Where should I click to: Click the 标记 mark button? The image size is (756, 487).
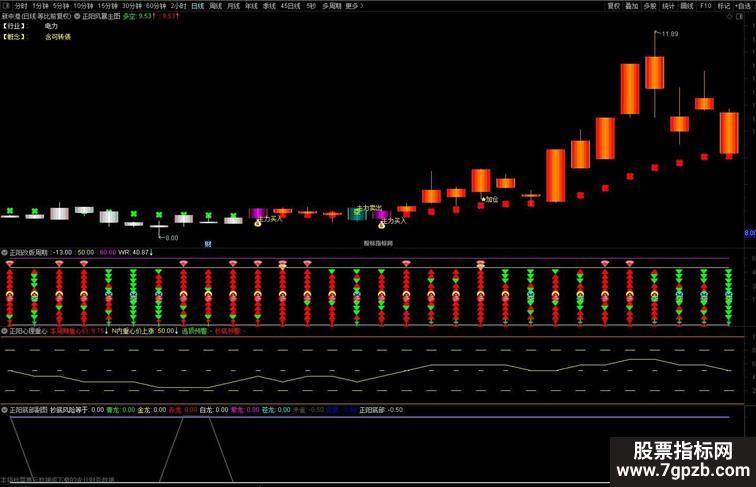[x=724, y=6]
